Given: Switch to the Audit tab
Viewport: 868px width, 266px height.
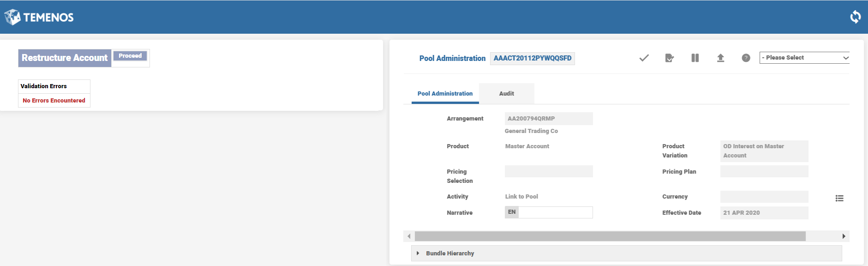Looking at the screenshot, I should point(506,93).
